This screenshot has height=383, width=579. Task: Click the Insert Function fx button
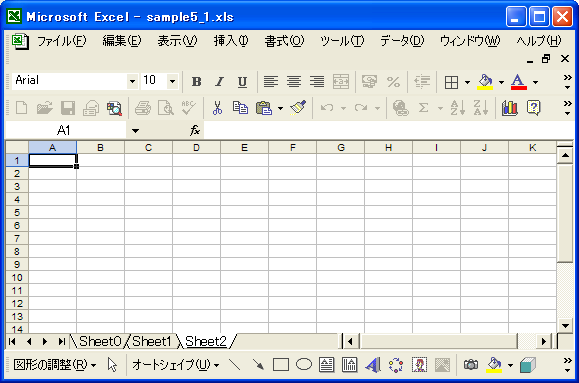tap(195, 130)
